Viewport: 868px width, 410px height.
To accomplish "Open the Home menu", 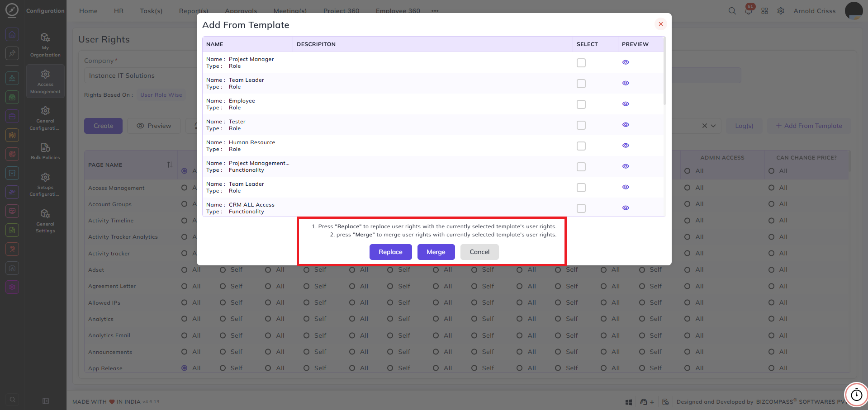I will [x=88, y=11].
